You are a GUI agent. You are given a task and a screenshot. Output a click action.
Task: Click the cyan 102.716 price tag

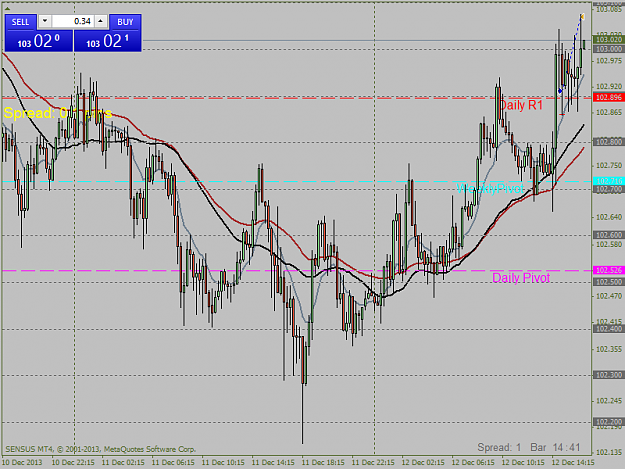pos(609,181)
